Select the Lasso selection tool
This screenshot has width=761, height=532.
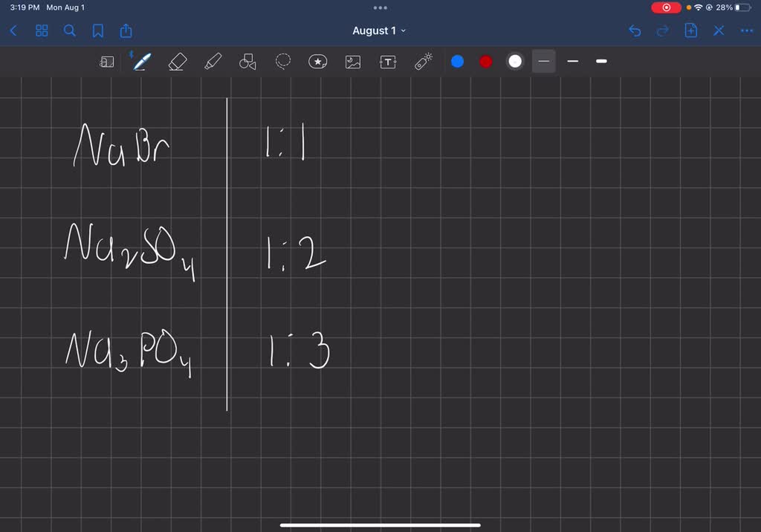coord(282,62)
